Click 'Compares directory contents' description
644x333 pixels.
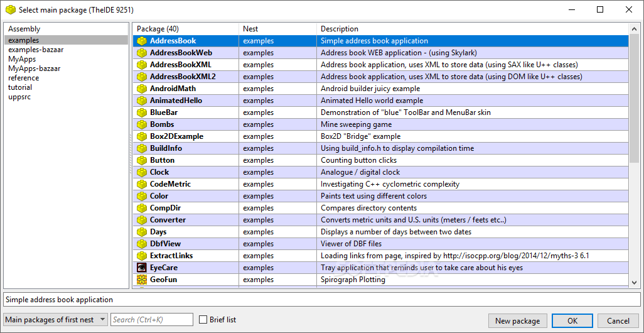point(368,208)
